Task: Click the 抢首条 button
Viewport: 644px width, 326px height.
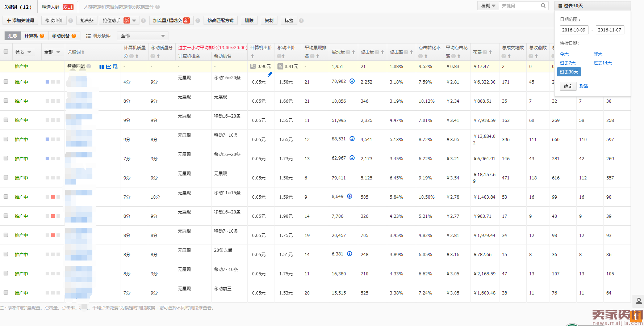Action: [87, 21]
